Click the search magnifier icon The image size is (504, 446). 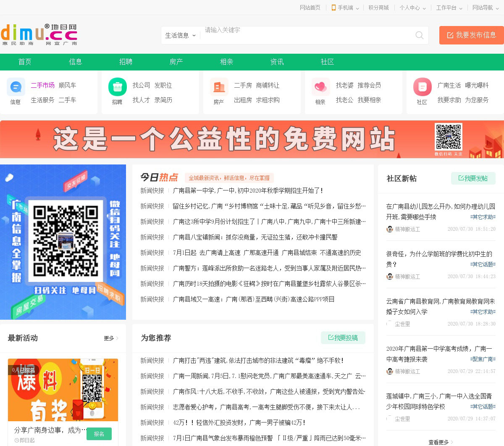click(x=419, y=35)
